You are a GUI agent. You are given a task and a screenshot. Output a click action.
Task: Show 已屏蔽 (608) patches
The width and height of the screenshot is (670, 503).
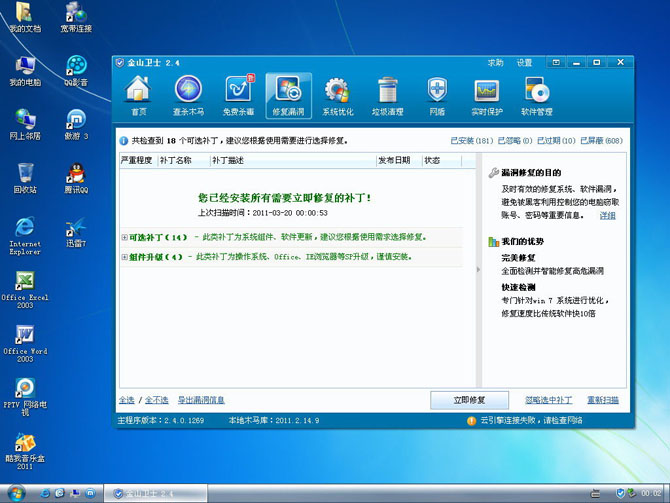[x=602, y=141]
